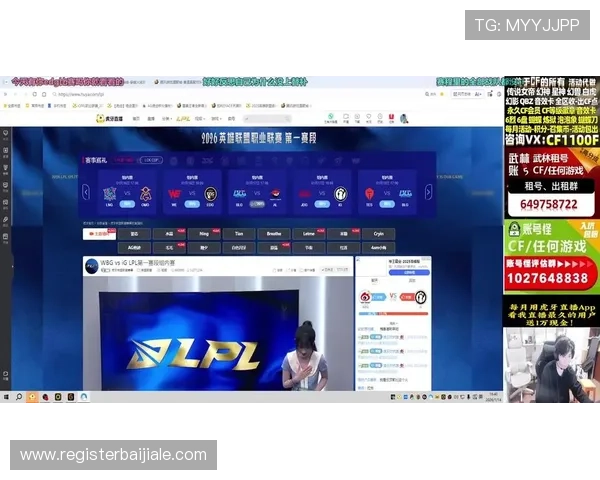Click the browser home icon

click(44, 94)
